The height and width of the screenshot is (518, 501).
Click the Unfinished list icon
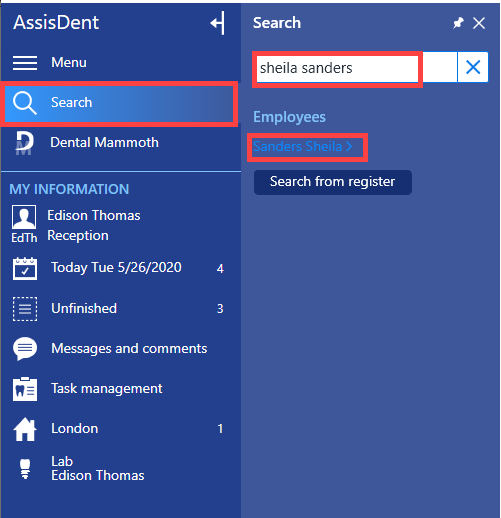(25, 309)
